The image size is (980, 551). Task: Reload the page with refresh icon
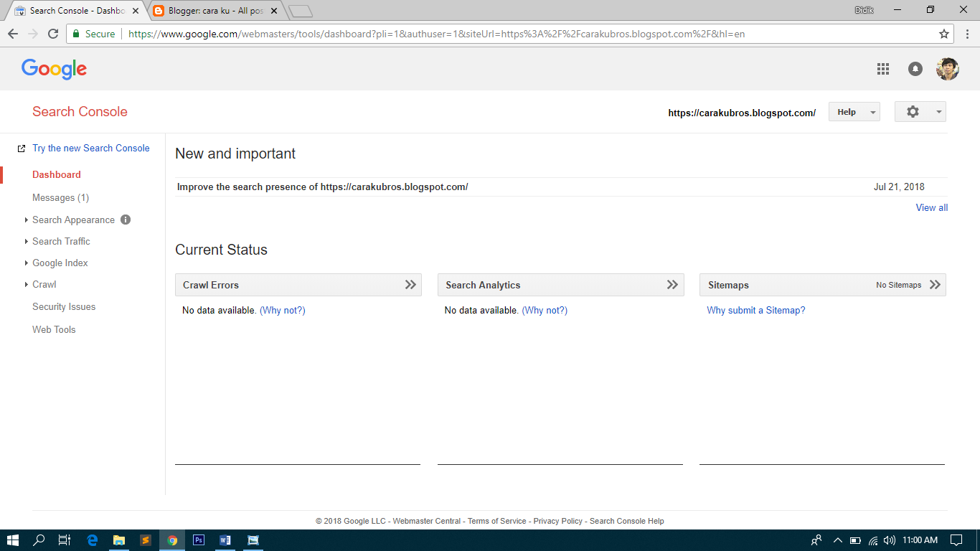(53, 34)
